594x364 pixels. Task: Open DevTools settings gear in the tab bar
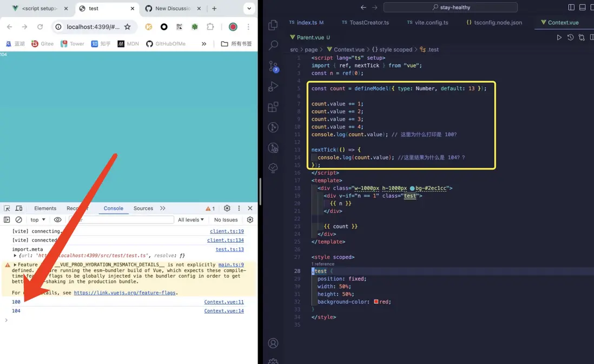tap(227, 208)
